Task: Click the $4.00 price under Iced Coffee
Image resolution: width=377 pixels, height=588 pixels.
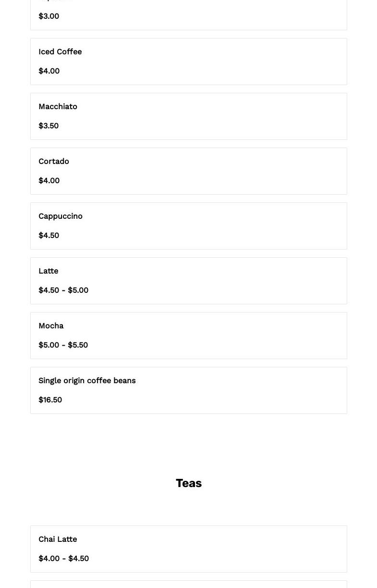Action: (49, 71)
